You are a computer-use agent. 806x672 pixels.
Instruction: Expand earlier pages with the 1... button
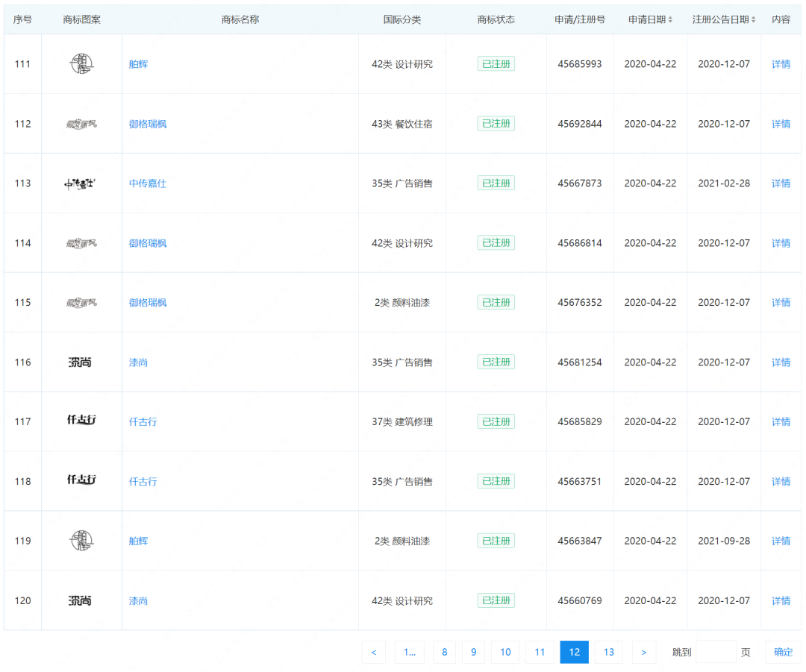pyautogui.click(x=410, y=653)
